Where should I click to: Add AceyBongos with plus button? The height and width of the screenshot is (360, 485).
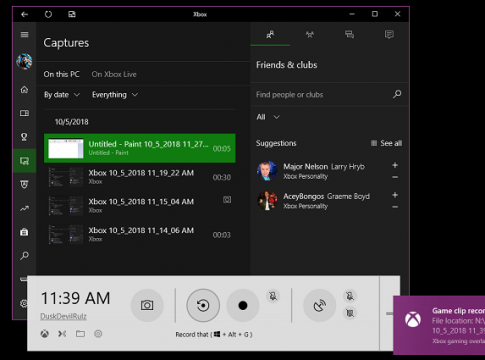[x=395, y=195]
